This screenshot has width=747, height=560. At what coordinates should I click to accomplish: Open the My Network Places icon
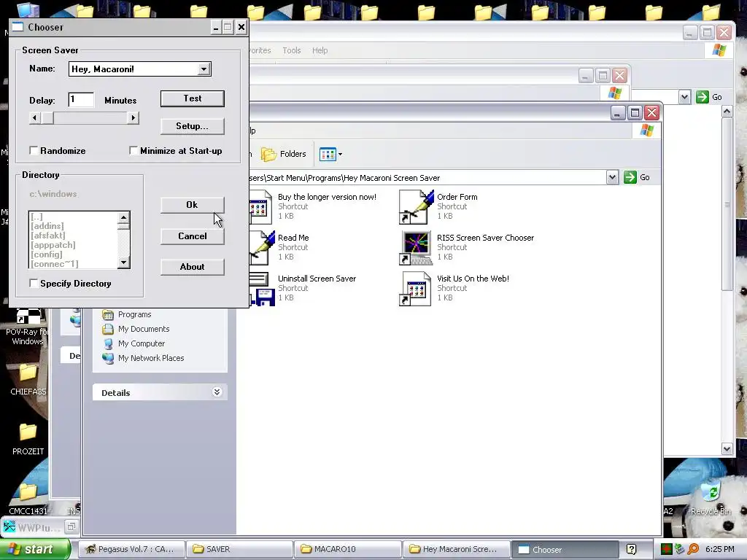tap(108, 358)
